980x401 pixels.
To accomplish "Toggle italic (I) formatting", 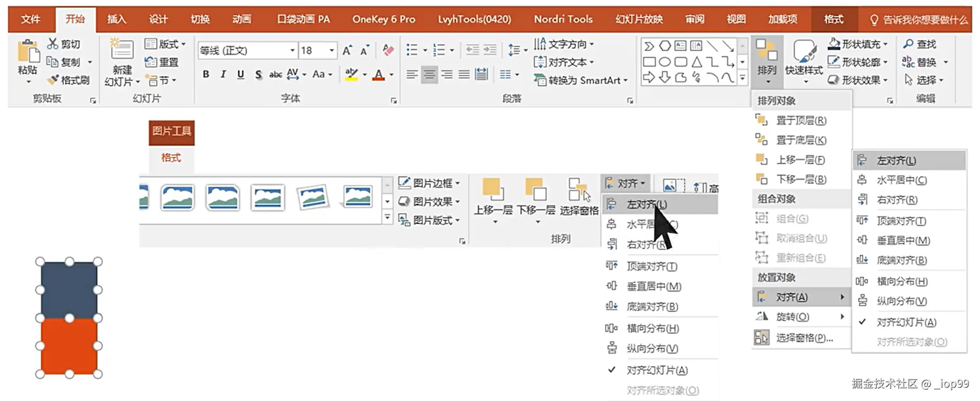I will [x=223, y=74].
